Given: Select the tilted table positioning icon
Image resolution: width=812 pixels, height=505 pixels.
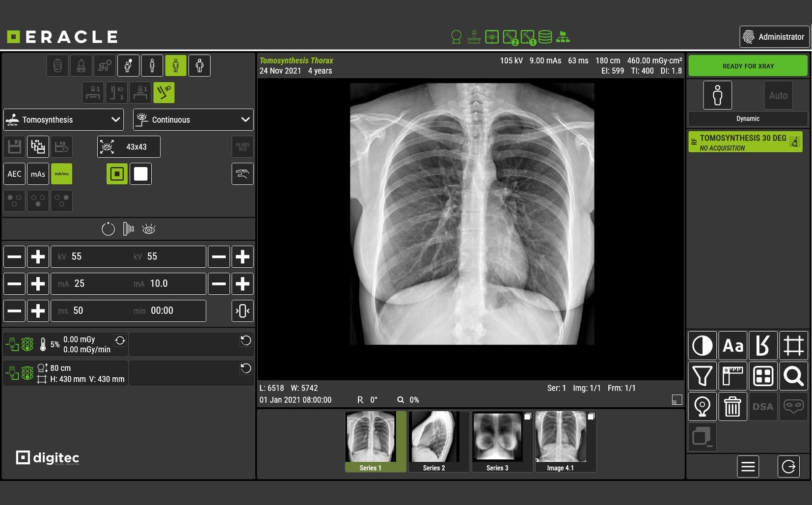Looking at the screenshot, I should pyautogui.click(x=164, y=92).
